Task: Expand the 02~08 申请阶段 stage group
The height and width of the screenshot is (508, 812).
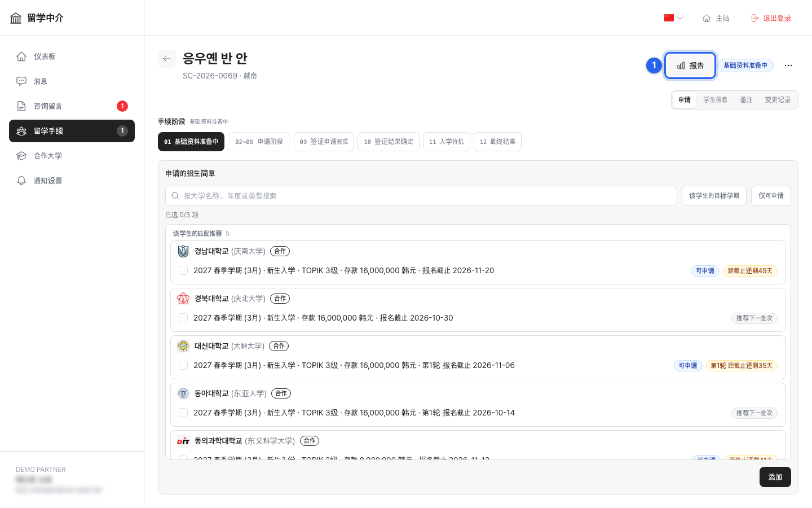Action: pos(259,142)
